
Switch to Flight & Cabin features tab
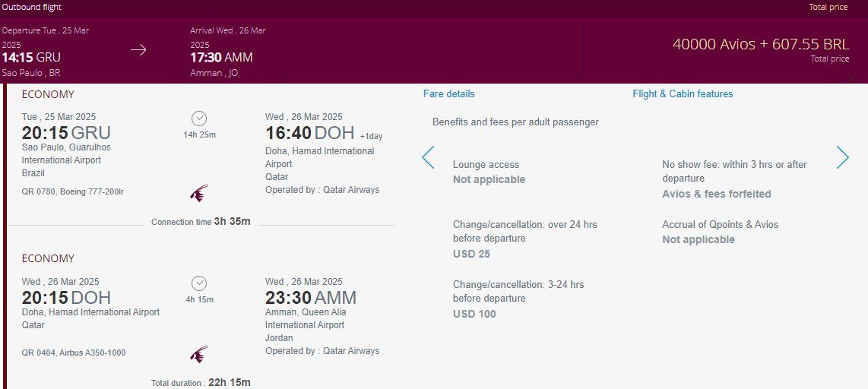coord(683,93)
